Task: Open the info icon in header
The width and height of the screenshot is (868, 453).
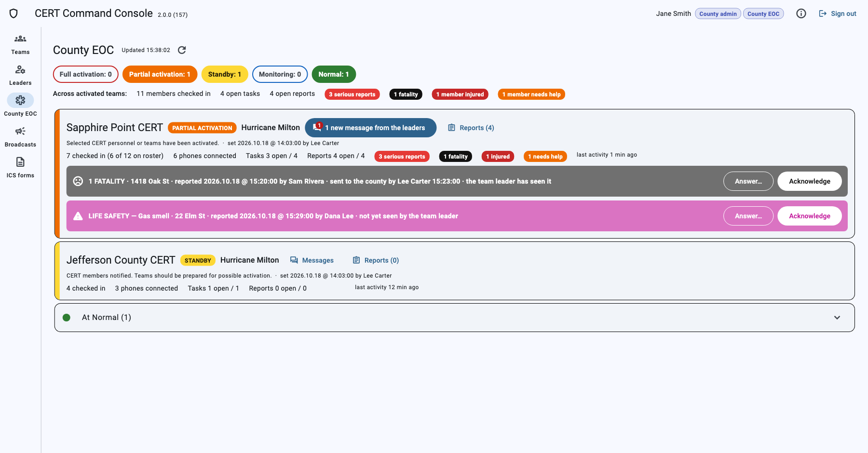Action: point(801,13)
